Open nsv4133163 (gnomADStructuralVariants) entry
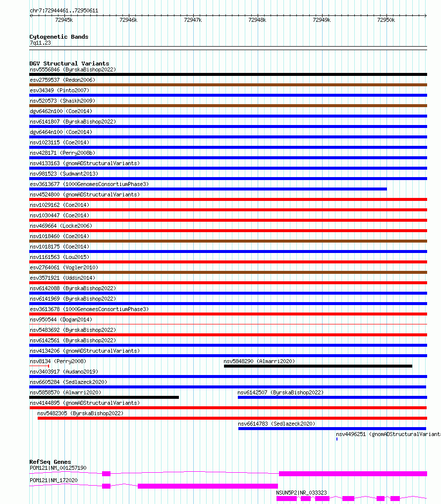The height and width of the screenshot is (504, 441). pyautogui.click(x=85, y=163)
